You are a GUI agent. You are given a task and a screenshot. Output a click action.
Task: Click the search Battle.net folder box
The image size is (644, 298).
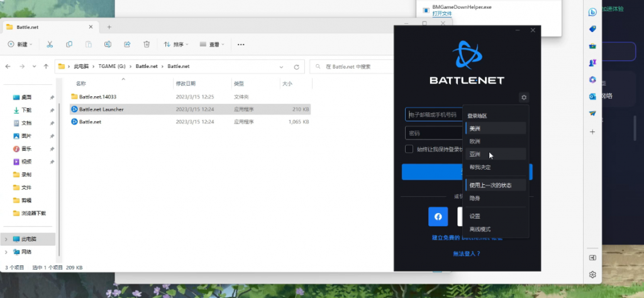click(x=352, y=67)
